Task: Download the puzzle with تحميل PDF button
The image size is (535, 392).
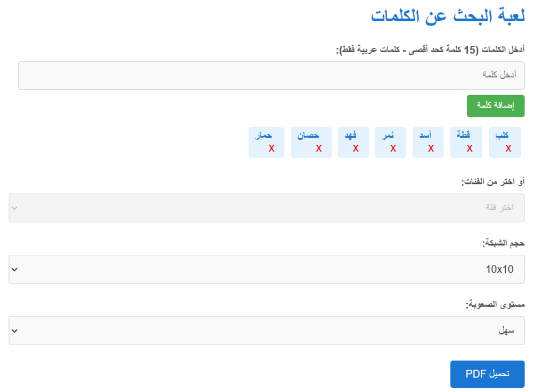Action: point(487,374)
